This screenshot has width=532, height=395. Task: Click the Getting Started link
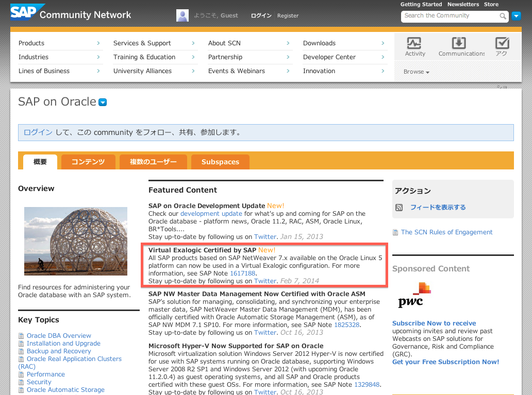(x=421, y=5)
